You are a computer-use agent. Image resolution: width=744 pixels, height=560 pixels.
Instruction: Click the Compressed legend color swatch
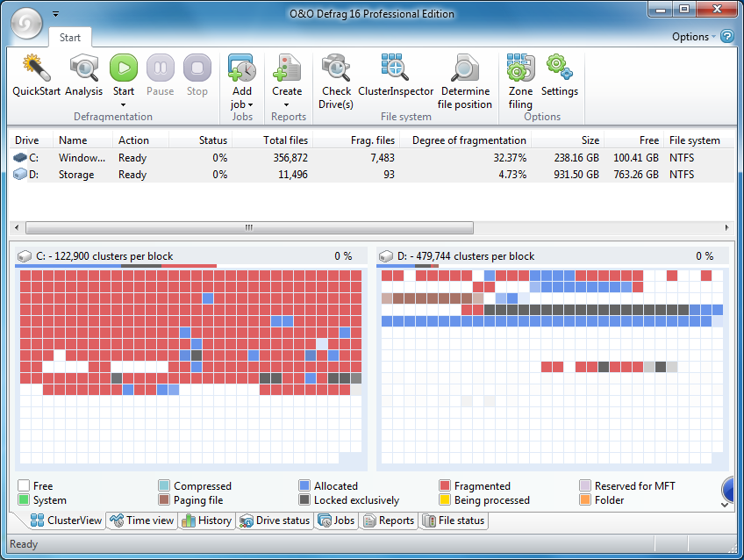click(x=164, y=485)
